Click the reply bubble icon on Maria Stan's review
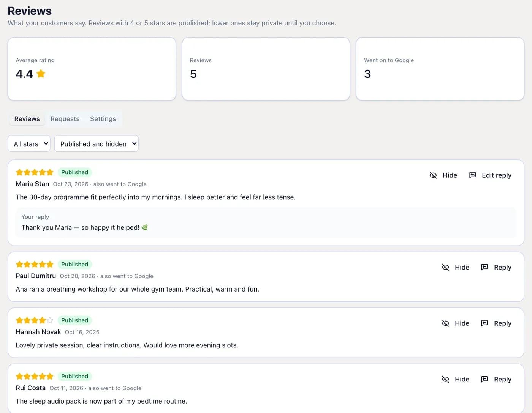This screenshot has width=532, height=413. click(x=472, y=175)
